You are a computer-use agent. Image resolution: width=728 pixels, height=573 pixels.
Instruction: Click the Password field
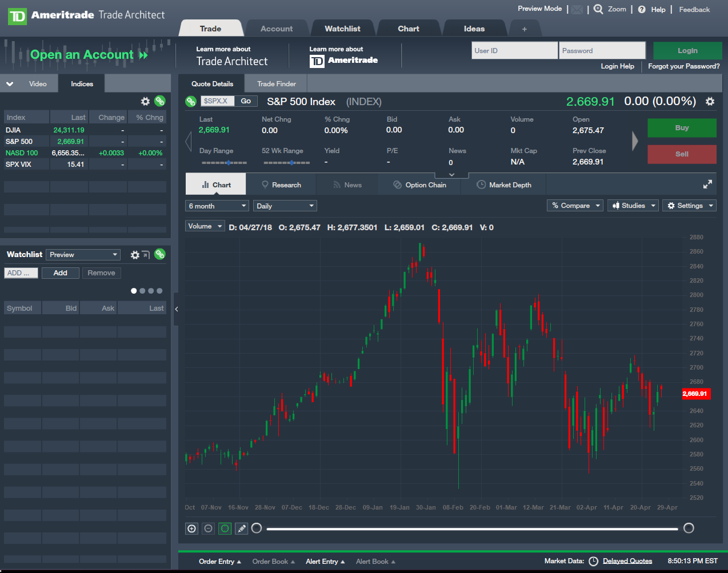click(602, 50)
